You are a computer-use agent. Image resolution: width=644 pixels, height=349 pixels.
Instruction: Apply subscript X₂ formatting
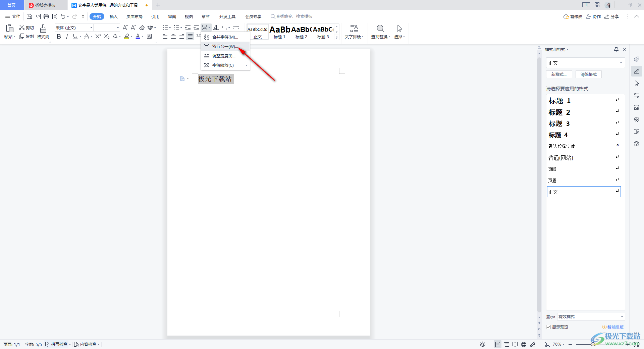[107, 36]
